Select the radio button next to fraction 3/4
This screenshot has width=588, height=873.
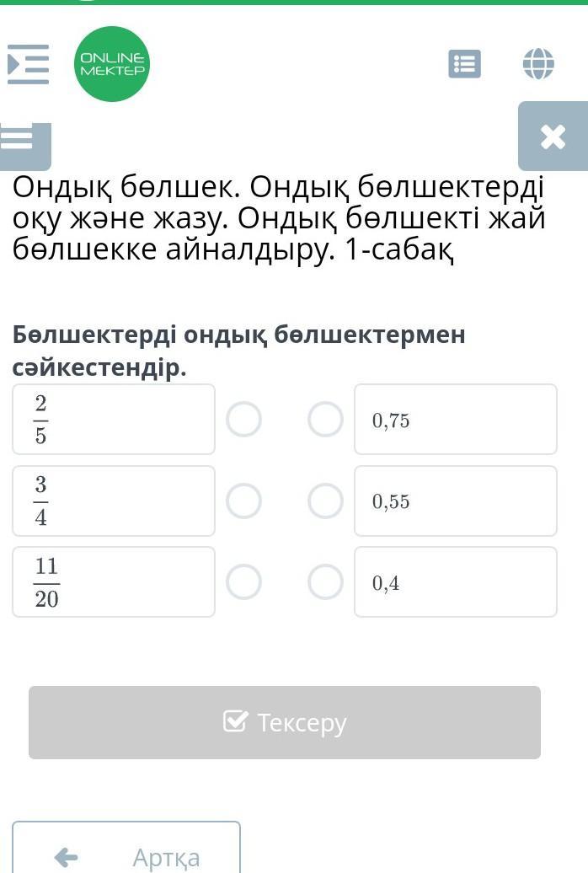(x=244, y=501)
